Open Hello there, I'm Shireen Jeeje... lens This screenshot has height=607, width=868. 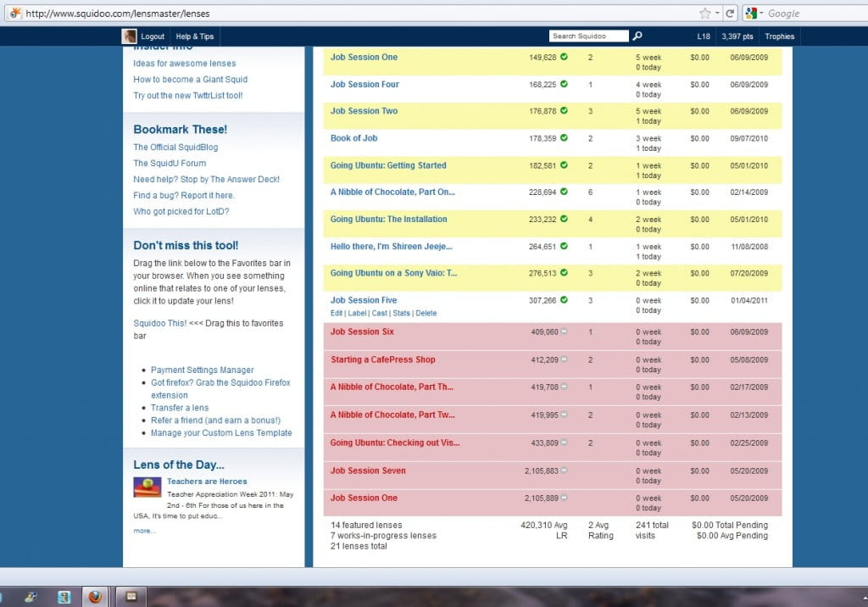(x=392, y=247)
